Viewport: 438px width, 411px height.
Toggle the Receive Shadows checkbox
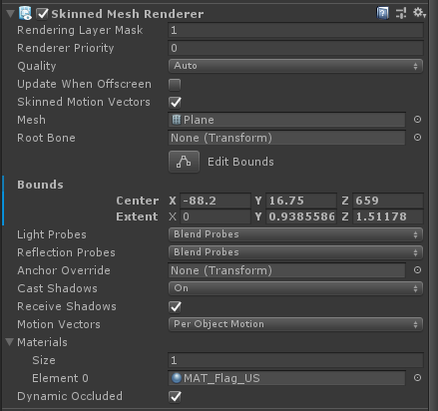pyautogui.click(x=175, y=307)
